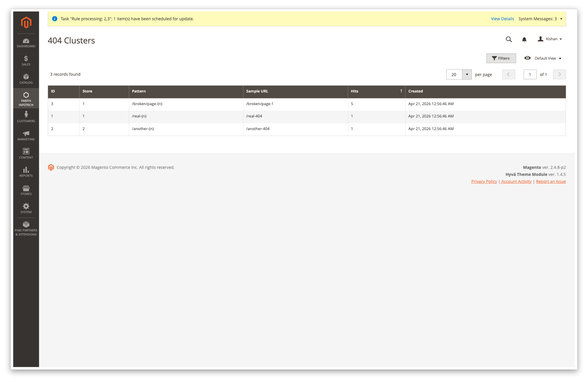Click the search magnifier icon

click(509, 39)
